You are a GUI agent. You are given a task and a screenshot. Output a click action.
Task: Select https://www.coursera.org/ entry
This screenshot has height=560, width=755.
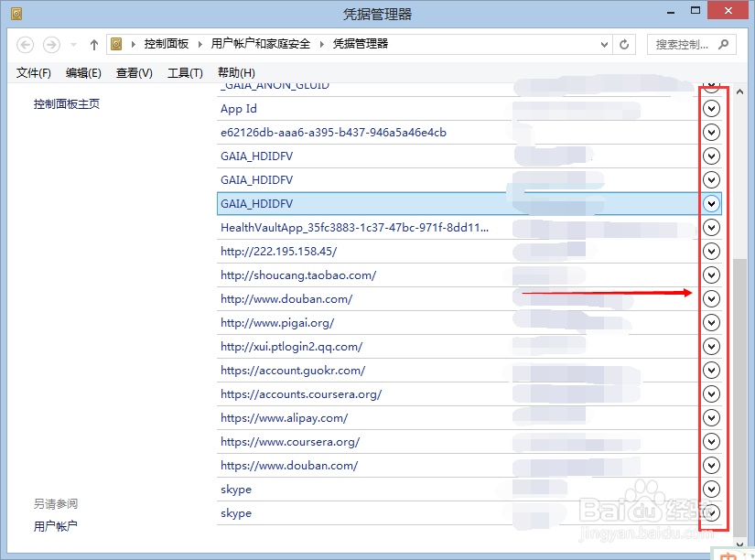click(x=469, y=442)
